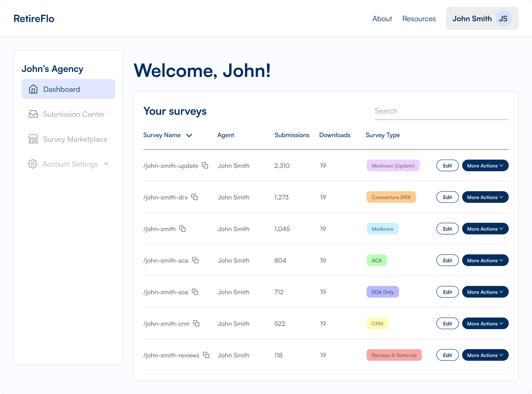This screenshot has width=532, height=394.
Task: Open More Actions for Reviews & Referrals
Action: point(485,355)
